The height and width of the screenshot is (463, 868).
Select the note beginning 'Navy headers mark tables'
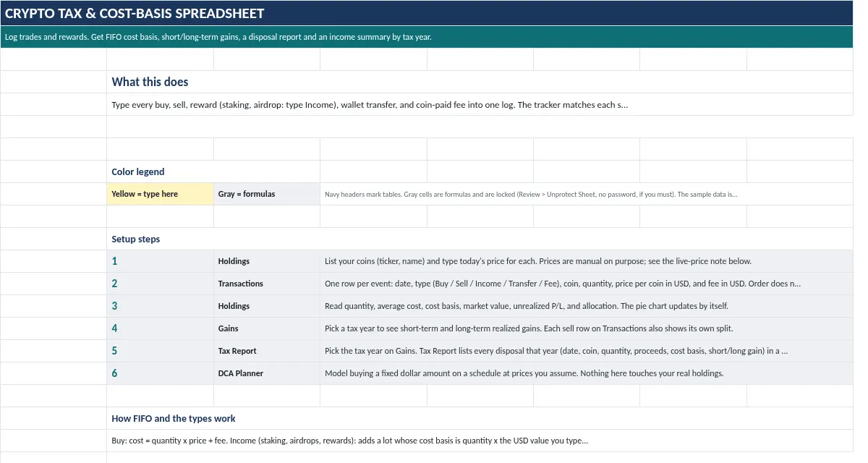click(587, 194)
